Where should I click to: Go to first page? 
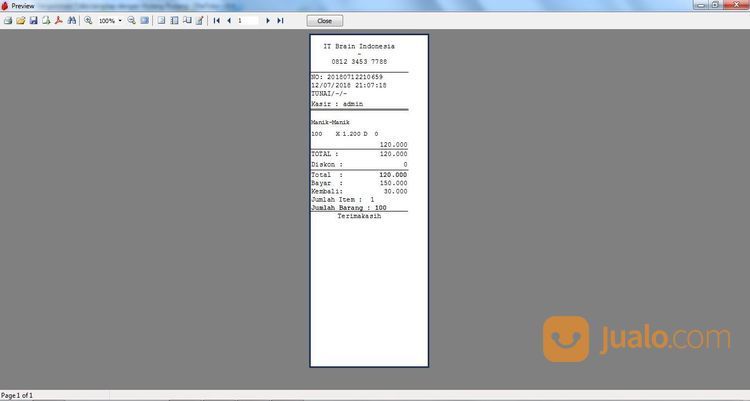pyautogui.click(x=217, y=21)
